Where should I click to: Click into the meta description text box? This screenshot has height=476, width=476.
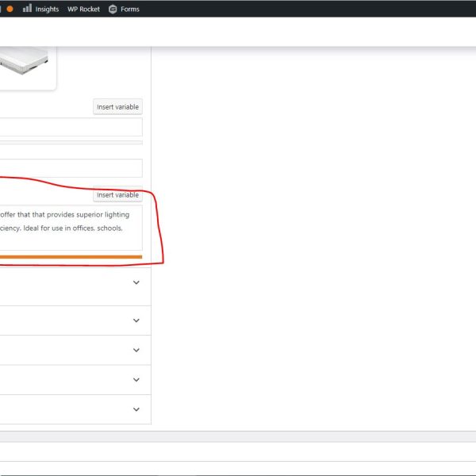[71, 228]
